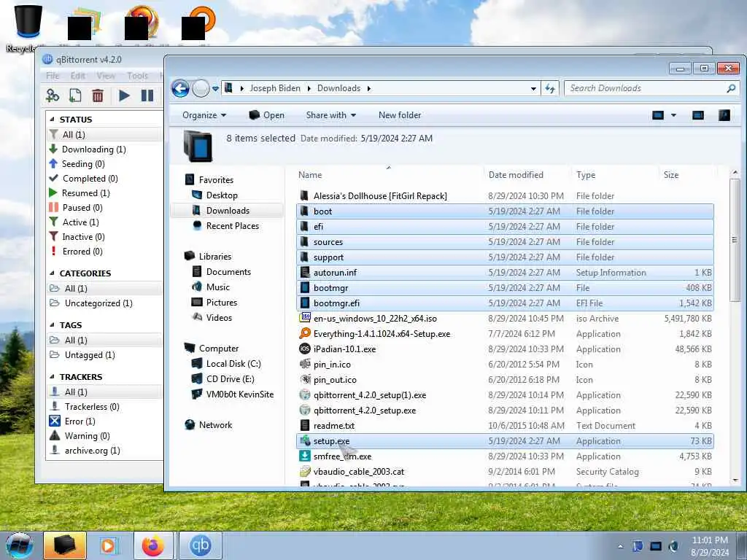The height and width of the screenshot is (560, 747).
Task: Click qBittorrent Add Torrent File icon
Action: (75, 96)
